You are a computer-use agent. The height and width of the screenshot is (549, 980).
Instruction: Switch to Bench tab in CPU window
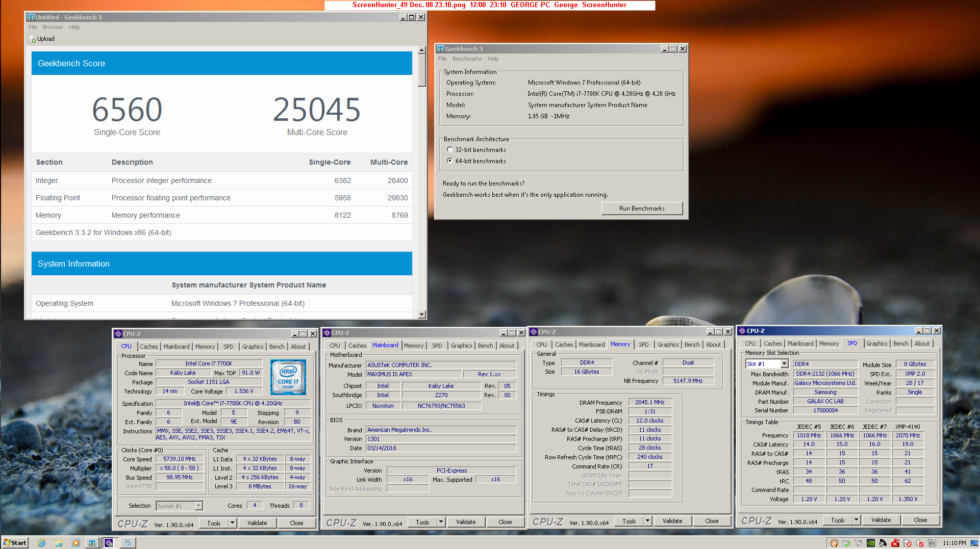tap(277, 347)
